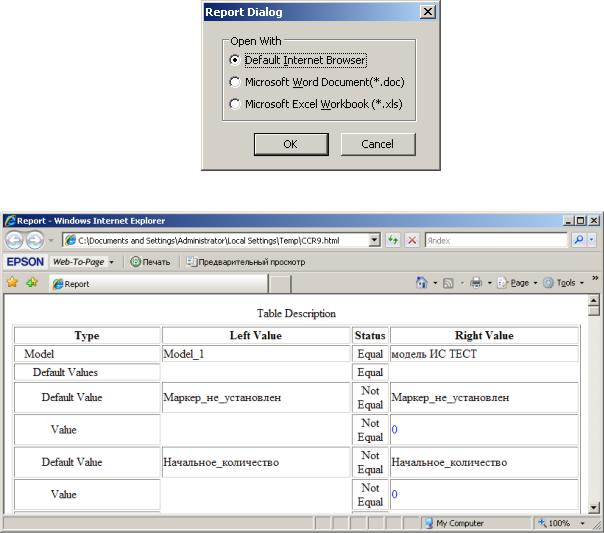Click the 100% zoom level button
The image size is (604, 533).
555,523
